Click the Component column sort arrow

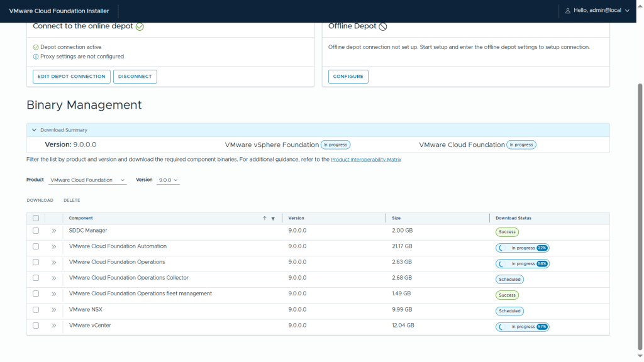tap(265, 218)
